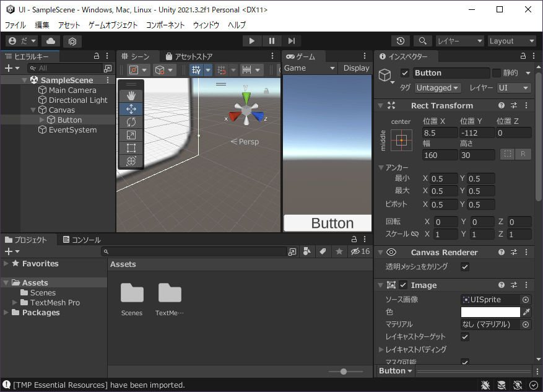The height and width of the screenshot is (392, 543).
Task: Open the Layout dropdown
Action: (x=511, y=41)
